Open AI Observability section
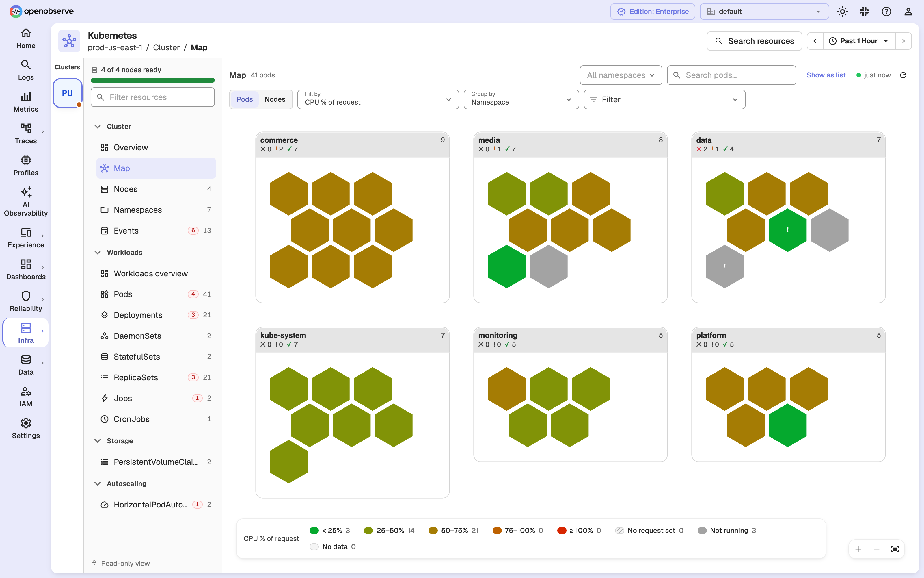Screen dimensions: 924x578 [x=26, y=202]
